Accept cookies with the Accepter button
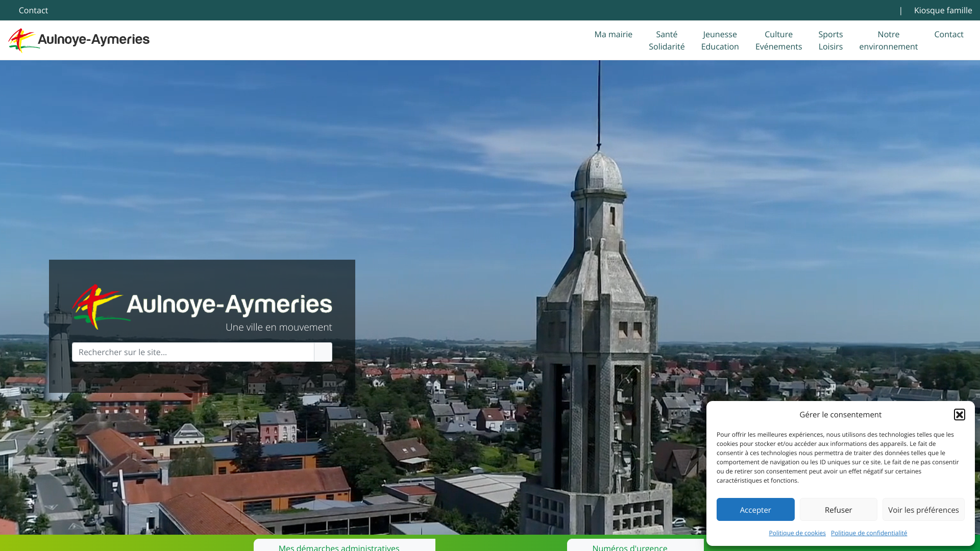Viewport: 980px width, 551px height. (x=755, y=510)
